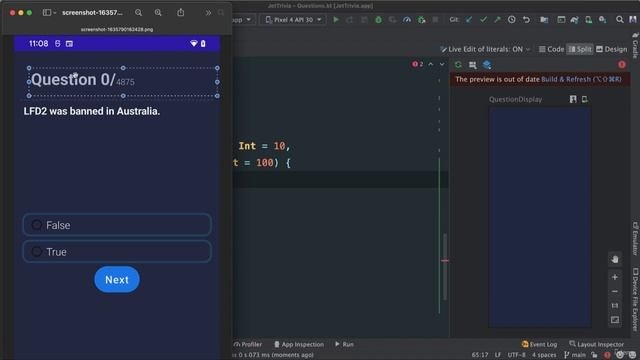The image size is (640, 360).
Task: Open Search Everywhere magnifier in Android Studio
Action: click(x=620, y=20)
